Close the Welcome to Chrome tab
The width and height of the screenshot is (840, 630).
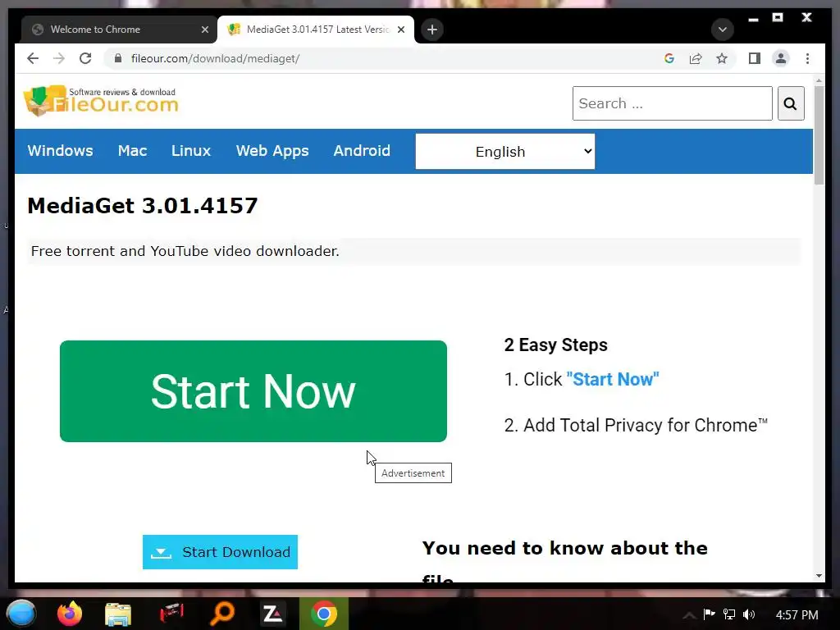(x=204, y=30)
